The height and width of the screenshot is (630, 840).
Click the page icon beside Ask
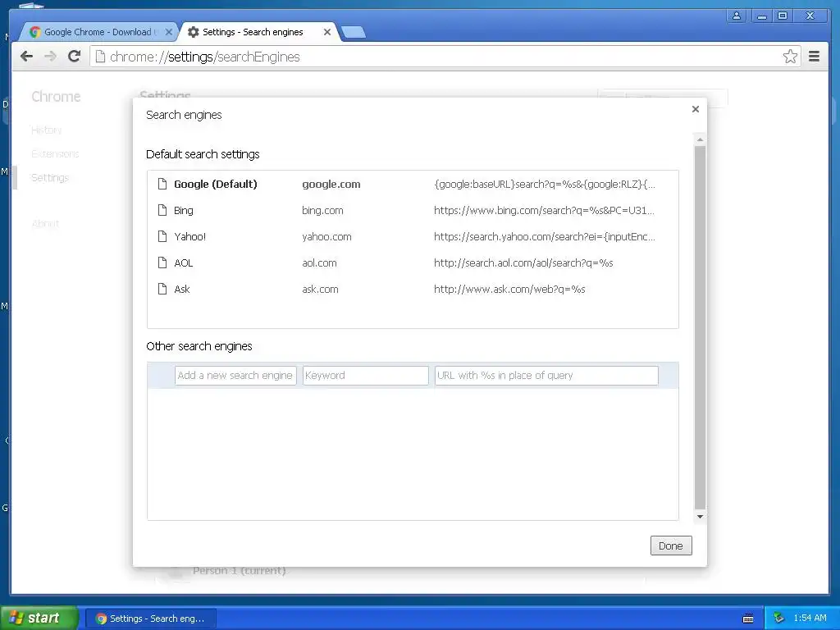point(162,289)
